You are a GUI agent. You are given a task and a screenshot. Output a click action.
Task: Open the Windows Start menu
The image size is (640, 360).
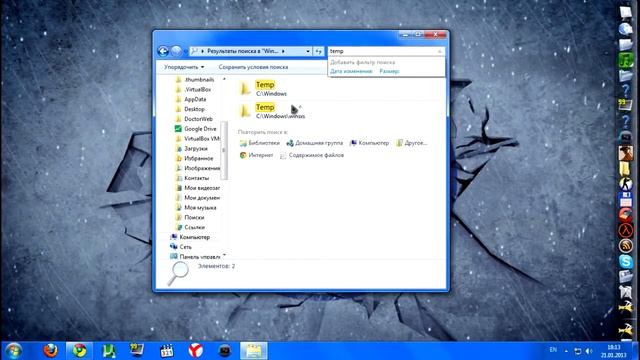[x=13, y=351]
